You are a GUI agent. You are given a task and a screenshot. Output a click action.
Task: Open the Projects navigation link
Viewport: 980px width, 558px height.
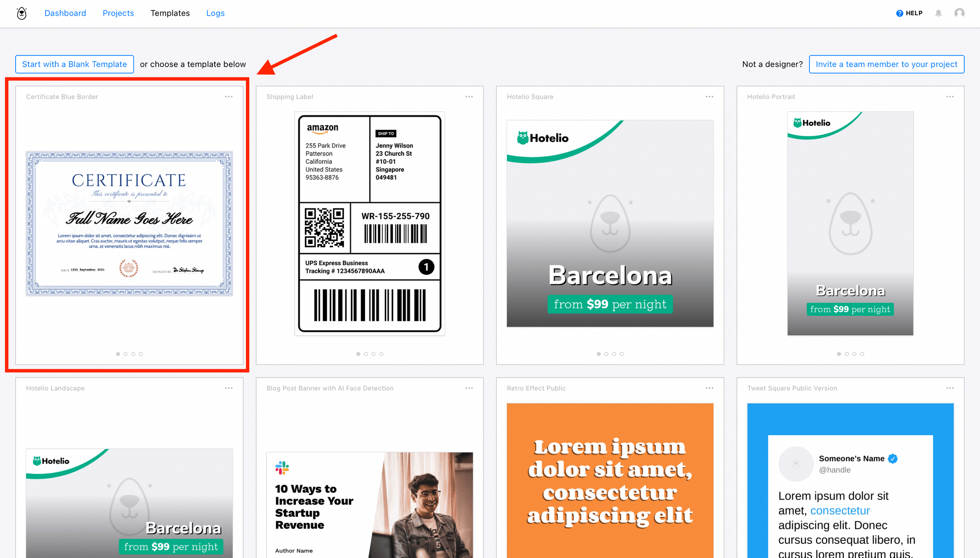pos(117,13)
